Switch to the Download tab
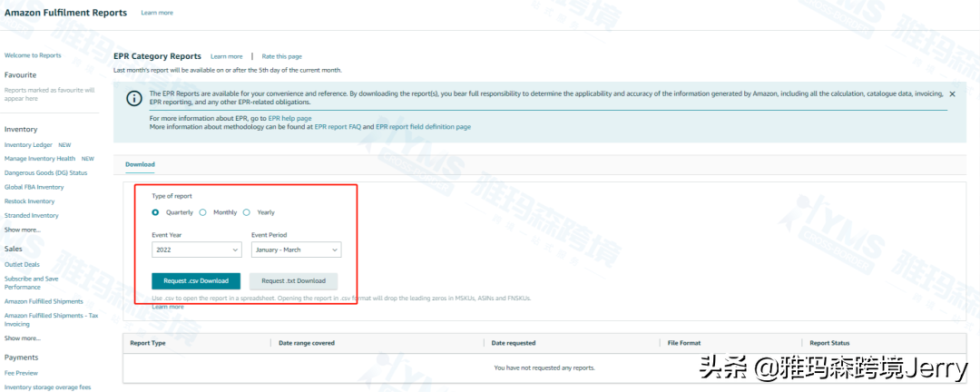Viewport: 980px width, 392px height. click(140, 164)
